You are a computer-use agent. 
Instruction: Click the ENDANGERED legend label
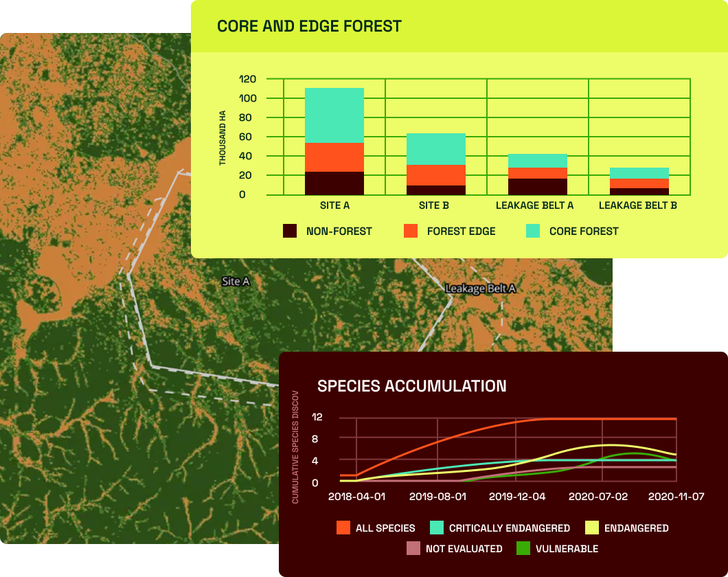(636, 528)
